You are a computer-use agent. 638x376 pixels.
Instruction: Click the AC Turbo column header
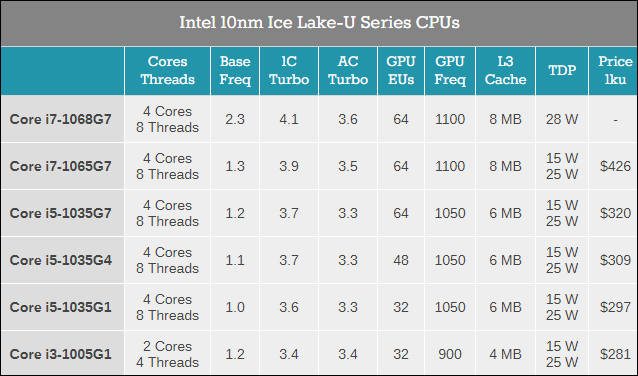click(x=348, y=70)
